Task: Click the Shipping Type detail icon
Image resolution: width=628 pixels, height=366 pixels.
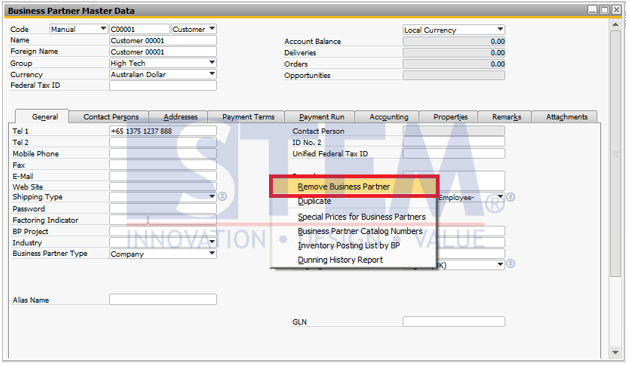Action: click(x=222, y=197)
